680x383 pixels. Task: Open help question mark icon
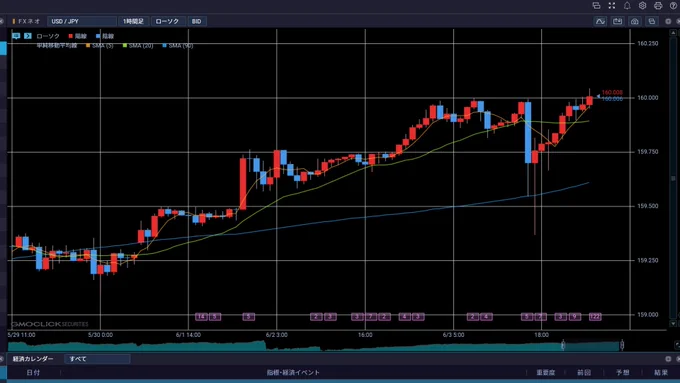click(673, 6)
